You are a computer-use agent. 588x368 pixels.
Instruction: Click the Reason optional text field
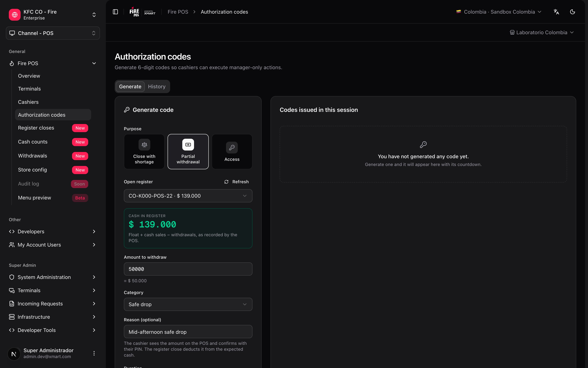pyautogui.click(x=188, y=332)
